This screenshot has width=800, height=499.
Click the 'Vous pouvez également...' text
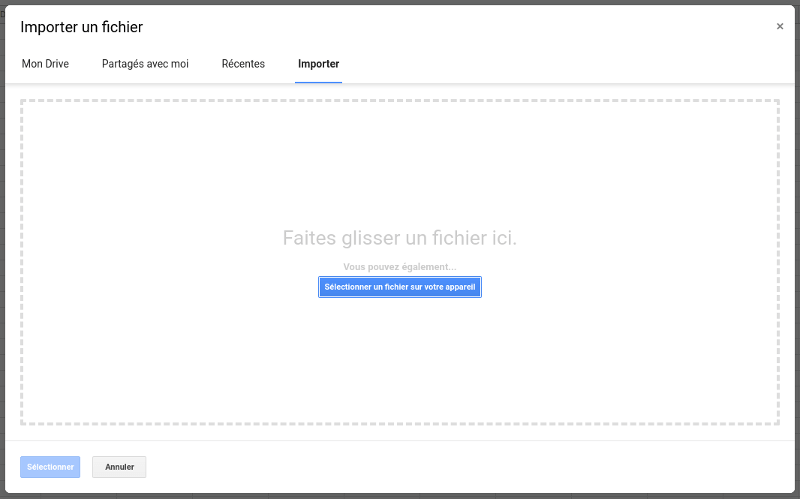(x=400, y=267)
